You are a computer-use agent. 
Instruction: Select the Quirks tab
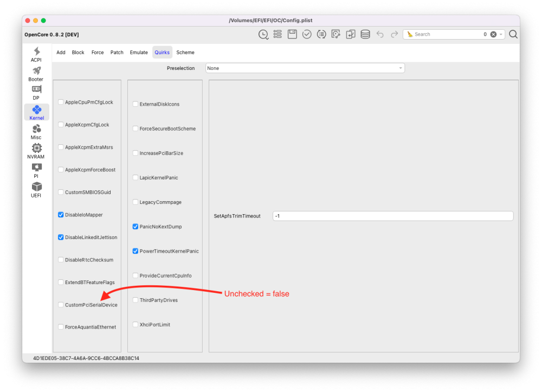(162, 52)
